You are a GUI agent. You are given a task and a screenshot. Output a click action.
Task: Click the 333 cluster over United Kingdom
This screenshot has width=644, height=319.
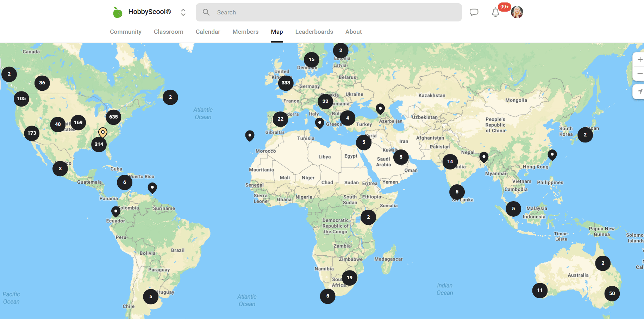pyautogui.click(x=286, y=83)
